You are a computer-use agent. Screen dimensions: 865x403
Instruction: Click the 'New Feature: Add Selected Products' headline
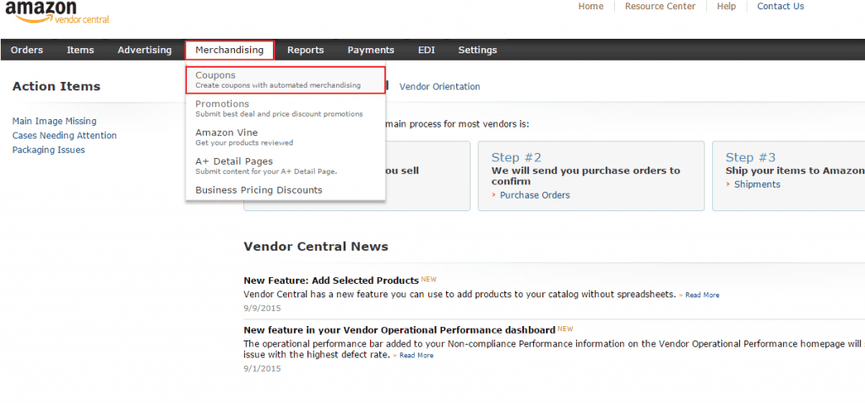pyautogui.click(x=331, y=281)
